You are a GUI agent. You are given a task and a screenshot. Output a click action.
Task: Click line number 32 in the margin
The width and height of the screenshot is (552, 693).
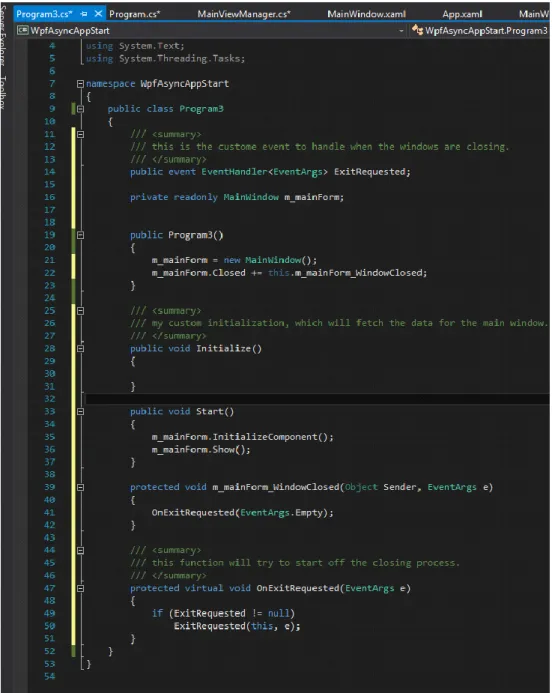tap(49, 399)
